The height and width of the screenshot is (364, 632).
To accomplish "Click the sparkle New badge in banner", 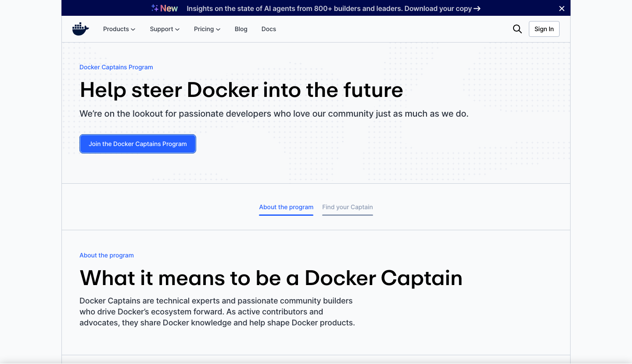I will tap(165, 8).
